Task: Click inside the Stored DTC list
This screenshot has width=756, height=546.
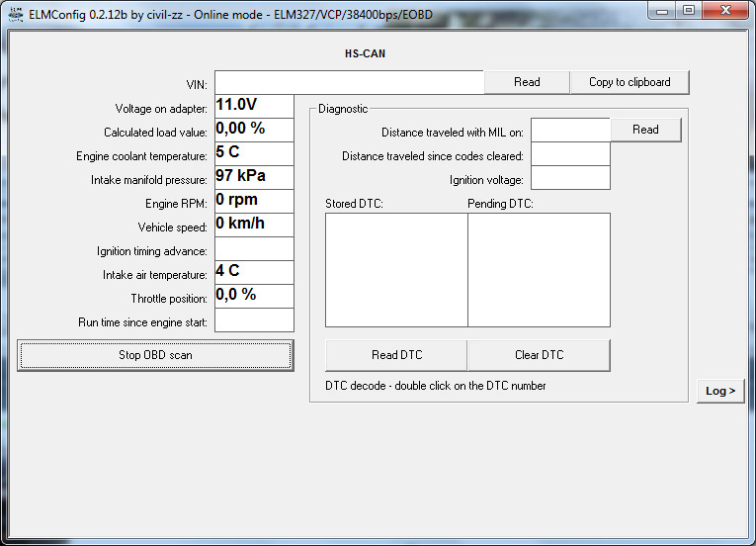Action: [x=396, y=269]
